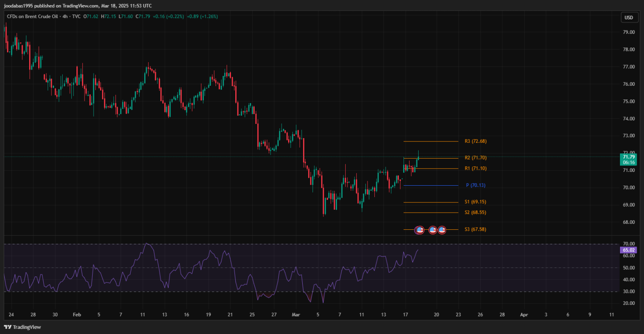Screen dimensions: 644x334
Task: Click the left-most US flag economic event icon
Action: 419,230
